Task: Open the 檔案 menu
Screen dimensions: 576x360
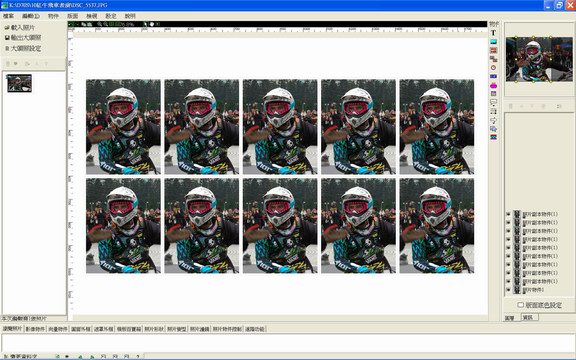Action: [x=8, y=16]
